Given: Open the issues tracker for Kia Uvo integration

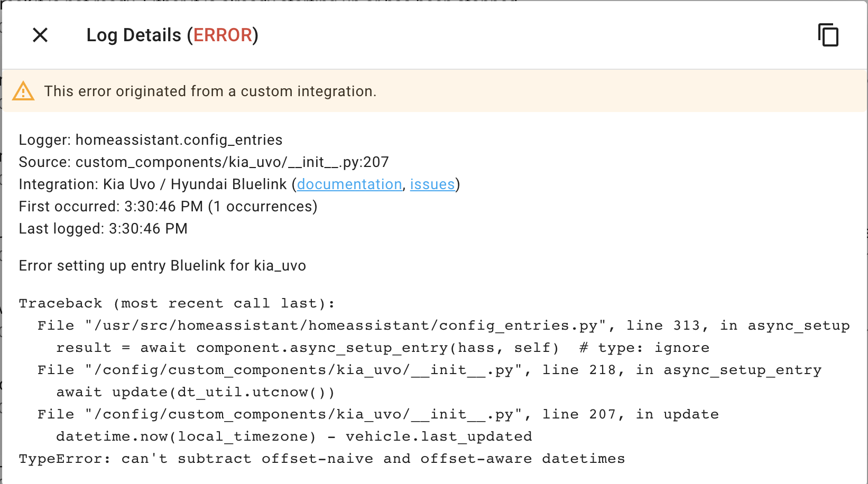Looking at the screenshot, I should click(432, 184).
